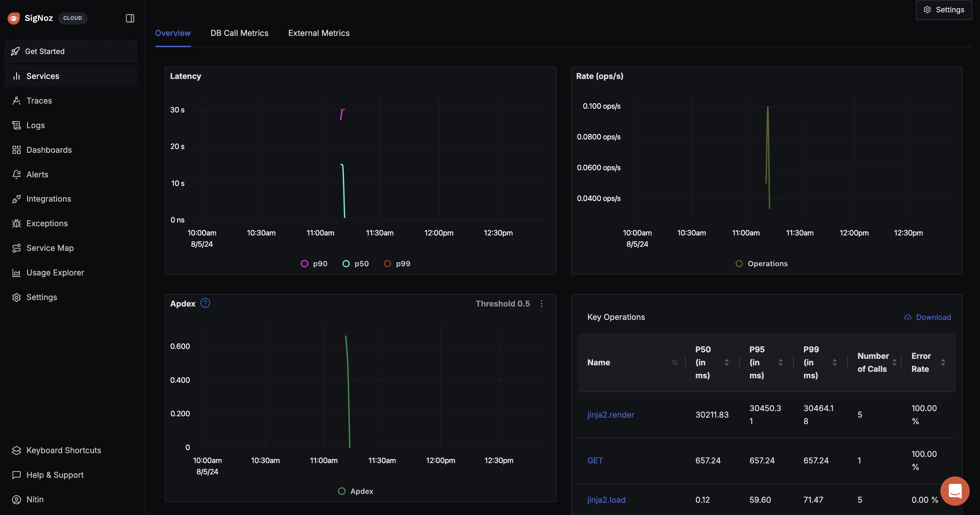Sort by Error Rate arrows
Viewport: 980px width, 515px height.
pyautogui.click(x=943, y=363)
